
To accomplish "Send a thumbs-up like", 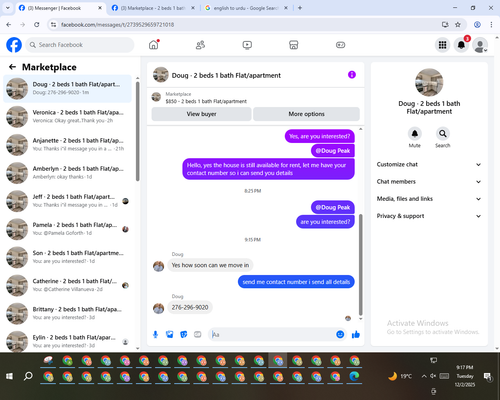I will point(356,334).
